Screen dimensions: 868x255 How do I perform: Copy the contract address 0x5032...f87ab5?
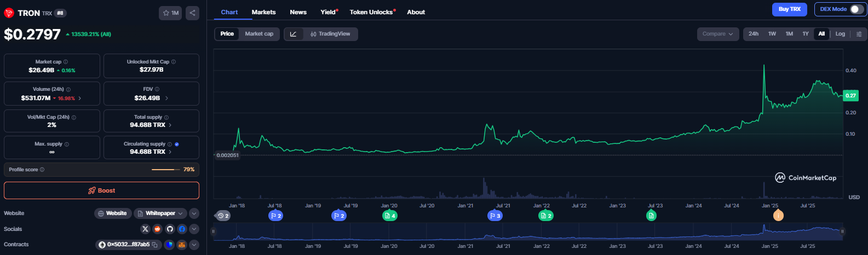pyautogui.click(x=155, y=245)
